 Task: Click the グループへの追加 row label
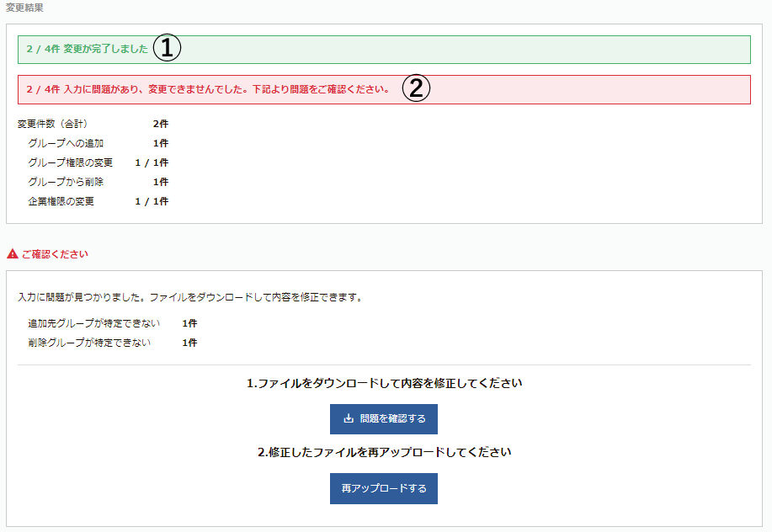tap(66, 143)
